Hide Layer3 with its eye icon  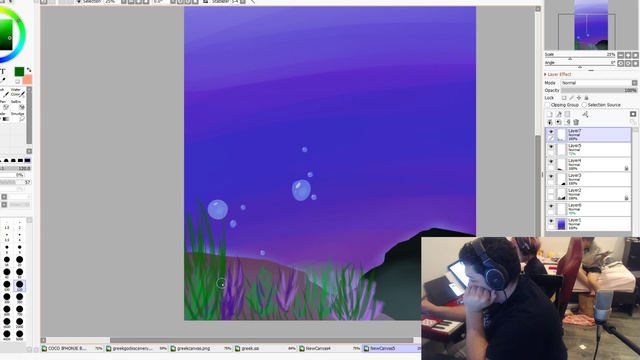coord(551,176)
